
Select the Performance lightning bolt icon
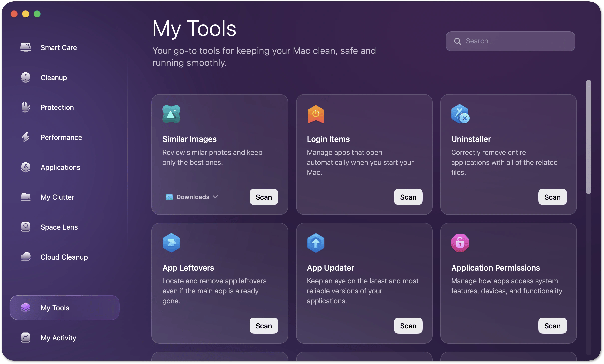[x=26, y=137]
